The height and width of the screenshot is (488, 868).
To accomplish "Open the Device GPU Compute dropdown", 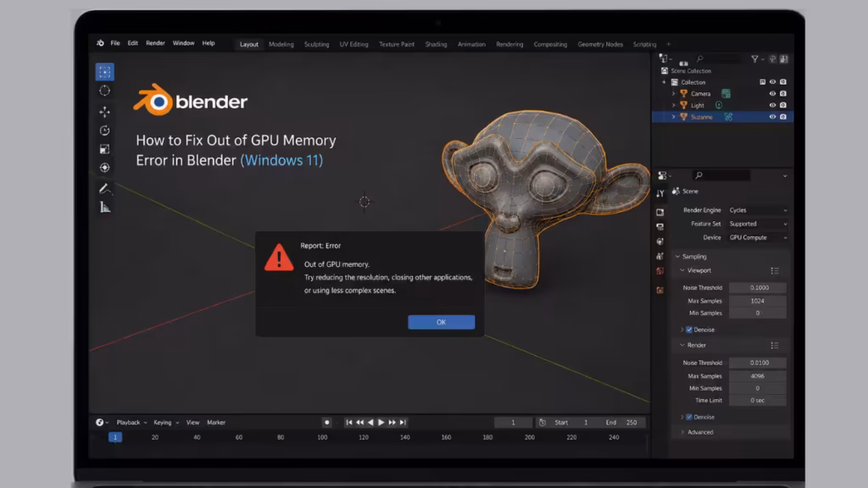I will click(x=757, y=237).
